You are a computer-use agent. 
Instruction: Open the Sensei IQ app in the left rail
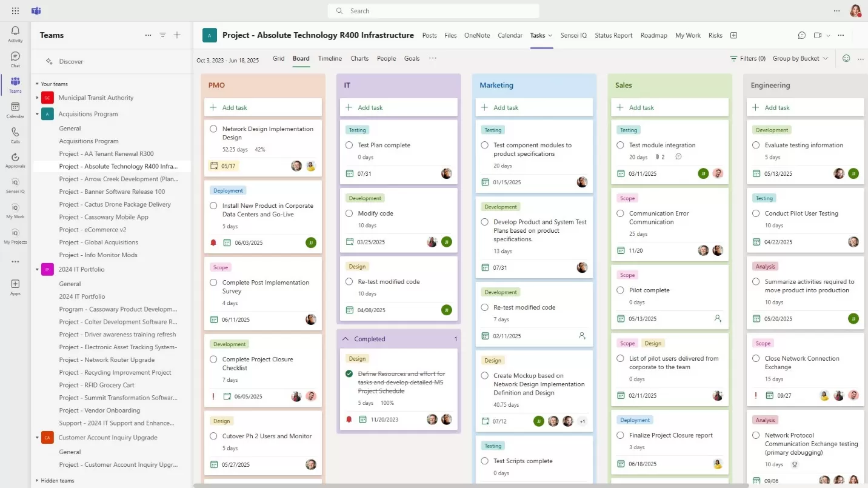point(15,186)
